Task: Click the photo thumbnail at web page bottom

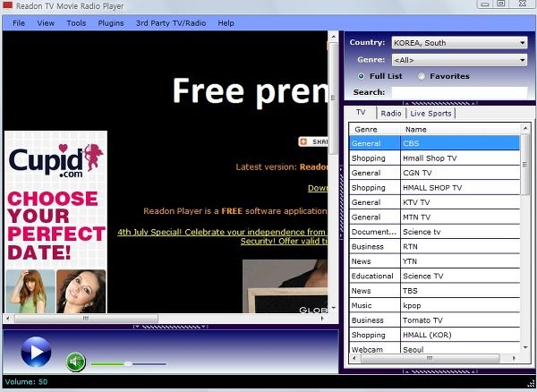Action: pyautogui.click(x=285, y=286)
